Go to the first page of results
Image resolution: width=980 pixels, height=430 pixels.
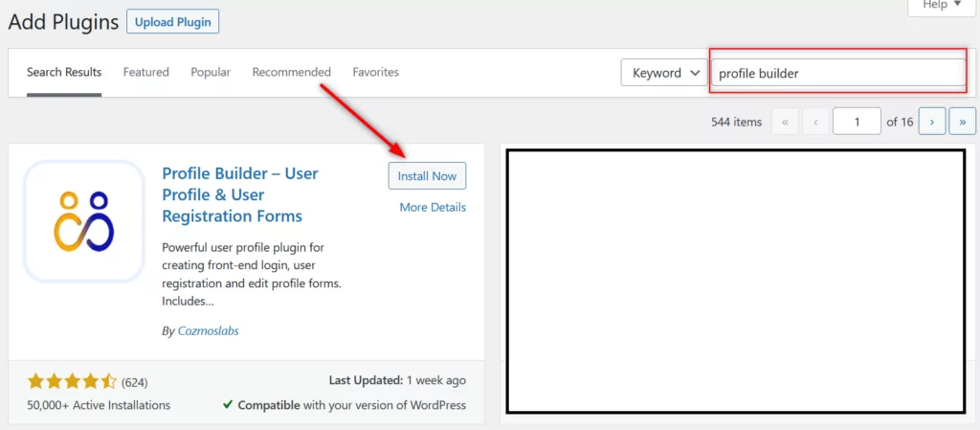pyautogui.click(x=785, y=122)
